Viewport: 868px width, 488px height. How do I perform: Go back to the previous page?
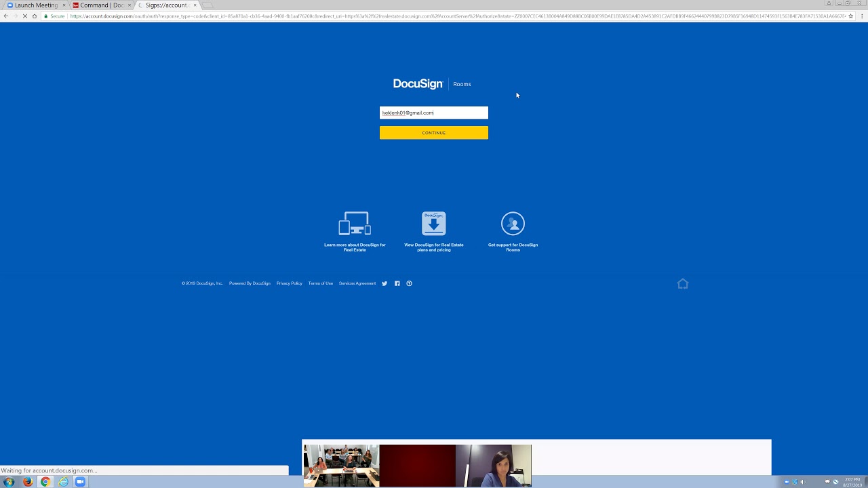click(6, 16)
